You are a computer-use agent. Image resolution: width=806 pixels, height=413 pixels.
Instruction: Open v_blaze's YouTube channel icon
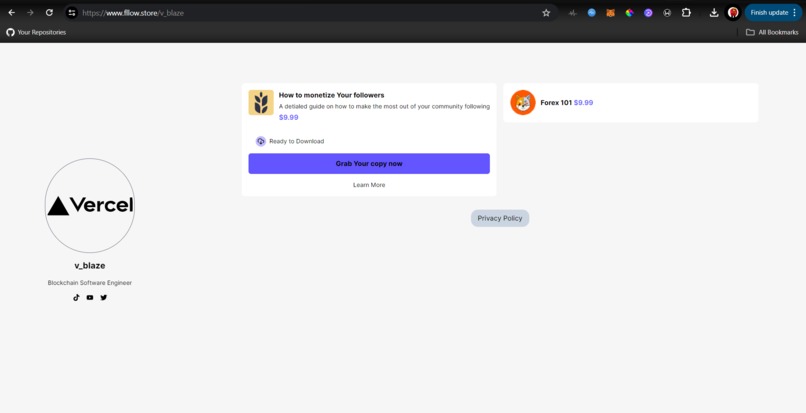(90, 297)
